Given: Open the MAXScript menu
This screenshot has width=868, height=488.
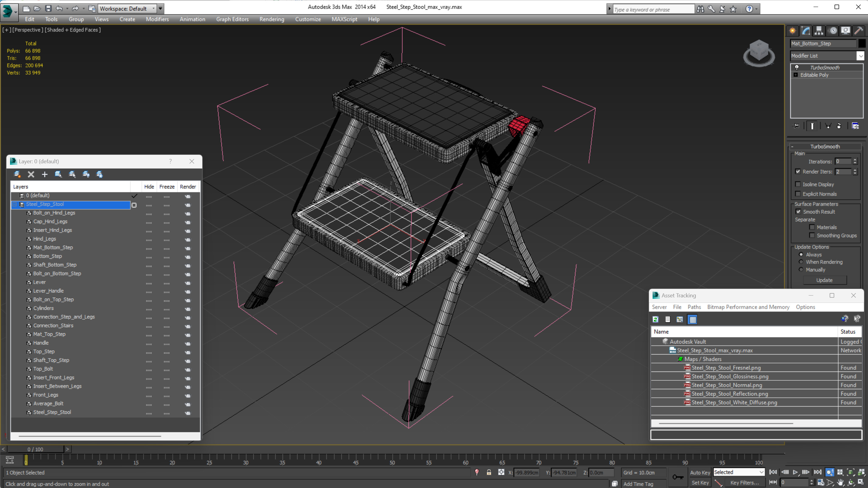Looking at the screenshot, I should (344, 19).
